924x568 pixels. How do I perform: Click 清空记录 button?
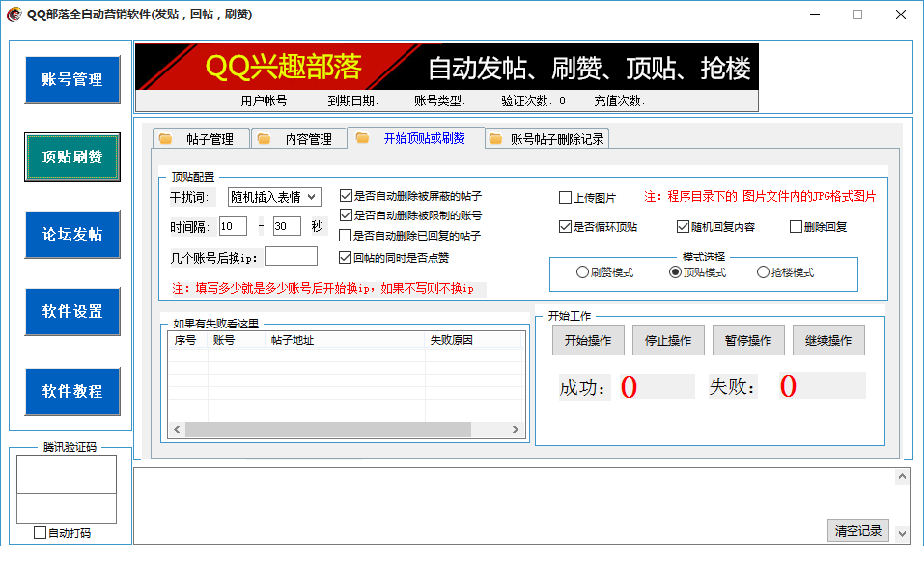(858, 531)
